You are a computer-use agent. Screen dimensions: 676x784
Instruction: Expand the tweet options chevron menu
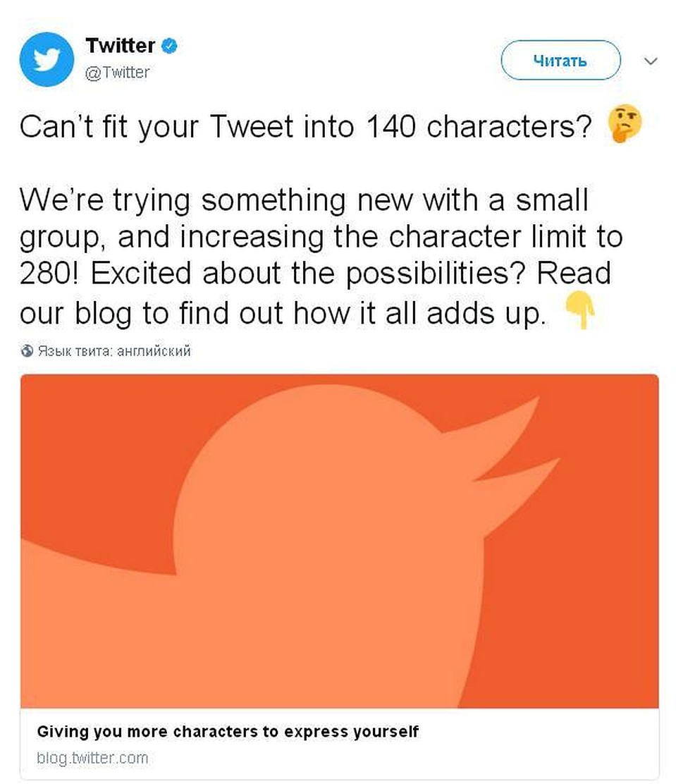pyautogui.click(x=651, y=61)
